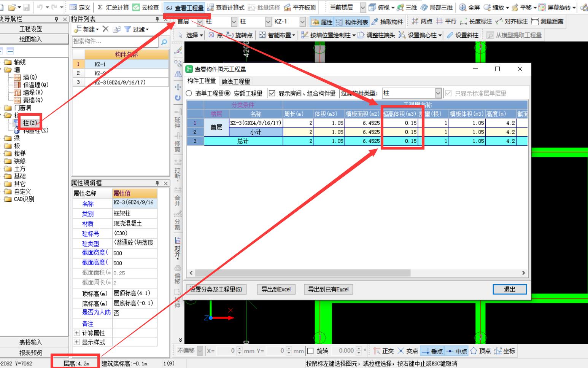588x368 pixels.
Task: Select 旋转点 rotate point drawing tool
Action: tap(240, 35)
